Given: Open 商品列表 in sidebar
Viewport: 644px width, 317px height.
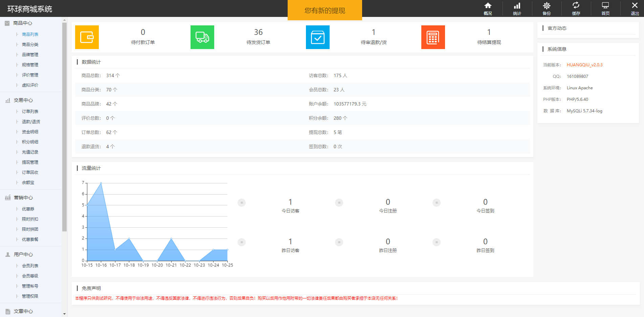Looking at the screenshot, I should pos(30,35).
